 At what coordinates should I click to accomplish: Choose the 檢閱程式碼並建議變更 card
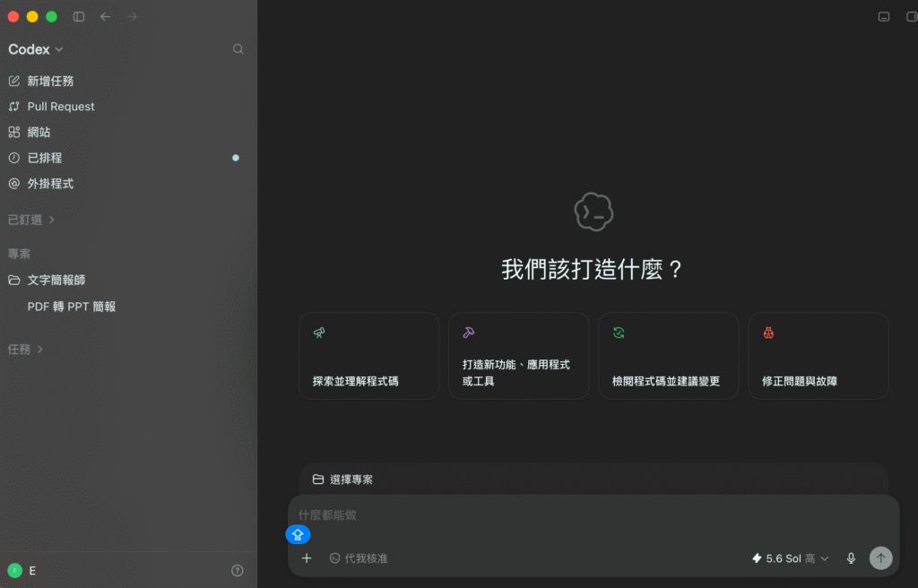coord(669,356)
